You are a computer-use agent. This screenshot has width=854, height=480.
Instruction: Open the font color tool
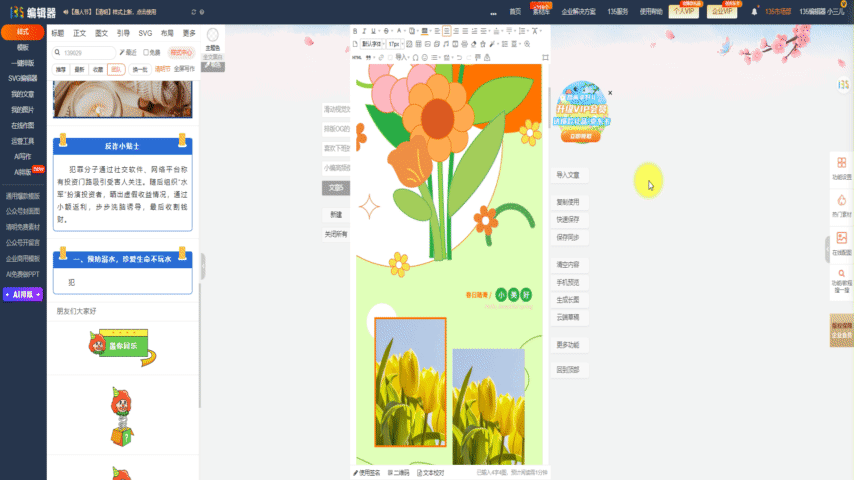[399, 31]
